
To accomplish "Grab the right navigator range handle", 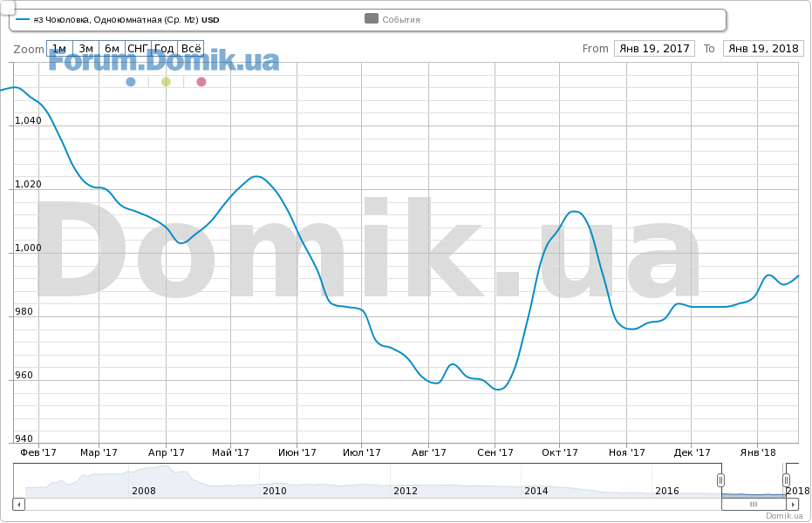I will tap(786, 480).
